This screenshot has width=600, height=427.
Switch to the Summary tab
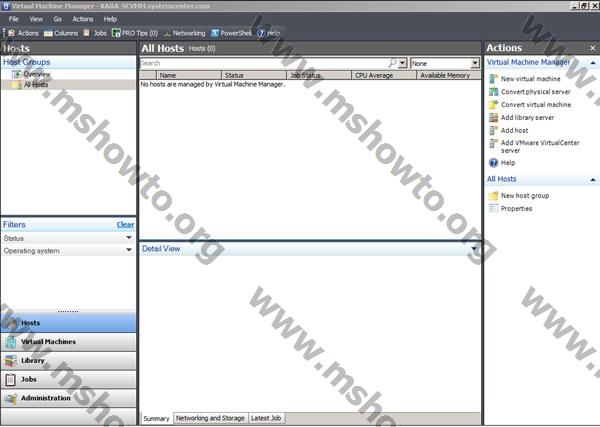tap(156, 419)
